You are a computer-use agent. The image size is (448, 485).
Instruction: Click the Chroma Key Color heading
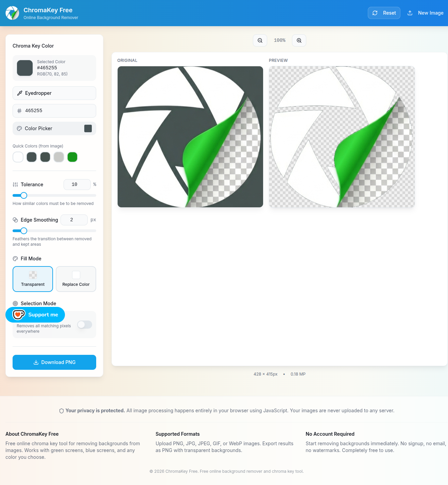(x=33, y=46)
